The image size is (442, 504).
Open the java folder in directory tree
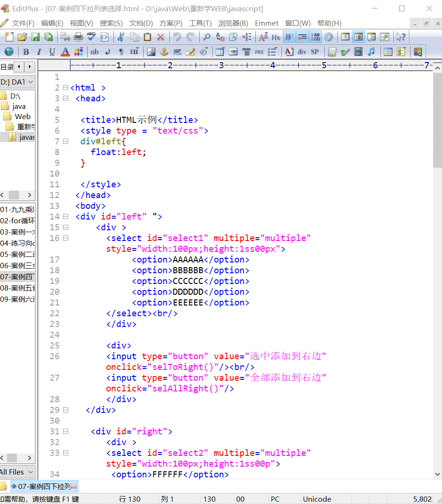[x=19, y=106]
